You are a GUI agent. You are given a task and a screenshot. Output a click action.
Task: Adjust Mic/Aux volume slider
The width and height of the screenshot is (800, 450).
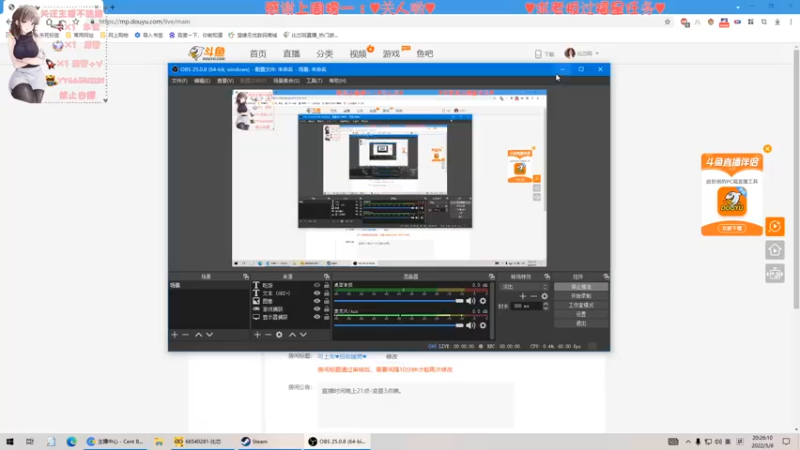point(398,325)
